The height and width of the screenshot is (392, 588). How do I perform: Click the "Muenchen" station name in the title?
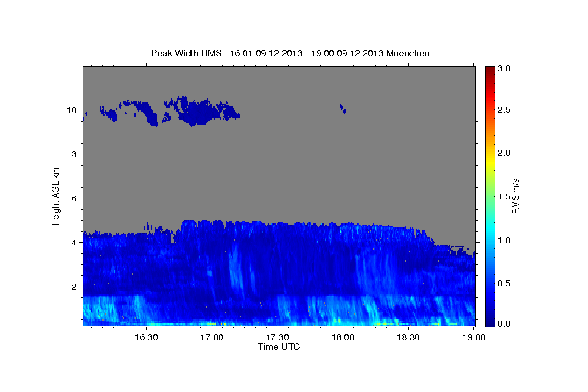pos(408,53)
